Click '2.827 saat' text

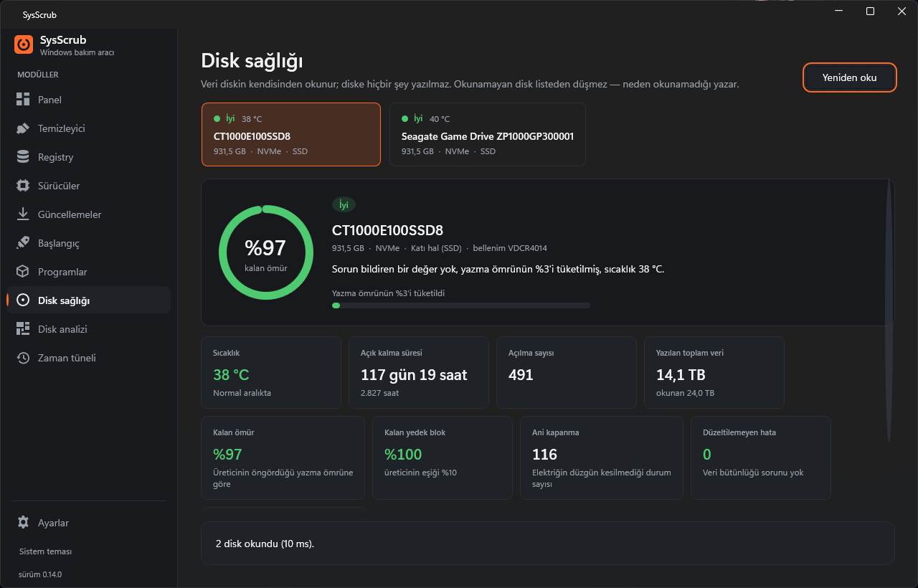click(379, 393)
